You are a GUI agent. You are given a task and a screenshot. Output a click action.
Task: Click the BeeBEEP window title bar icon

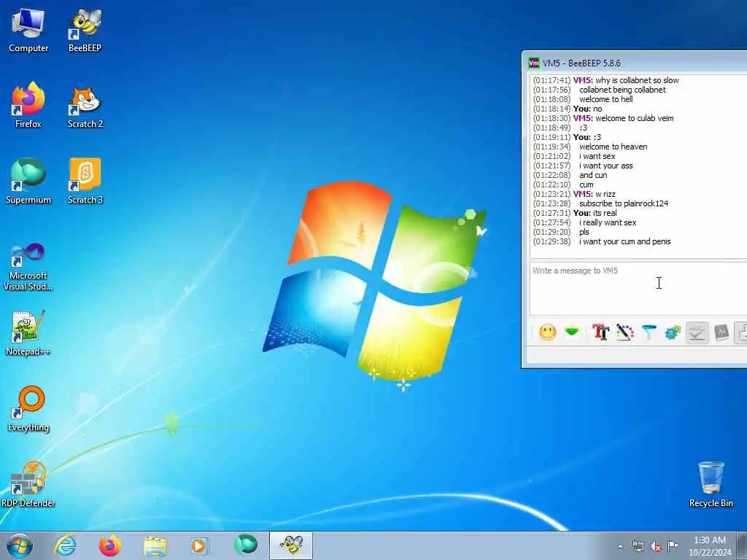(x=533, y=63)
